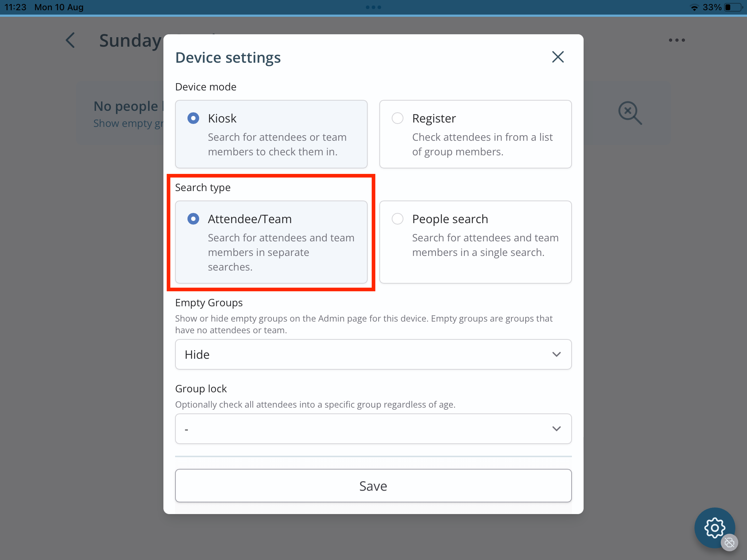Screen dimensions: 747x560
Task: Tap the three-dot multitasking handle at top
Action: pos(373,7)
